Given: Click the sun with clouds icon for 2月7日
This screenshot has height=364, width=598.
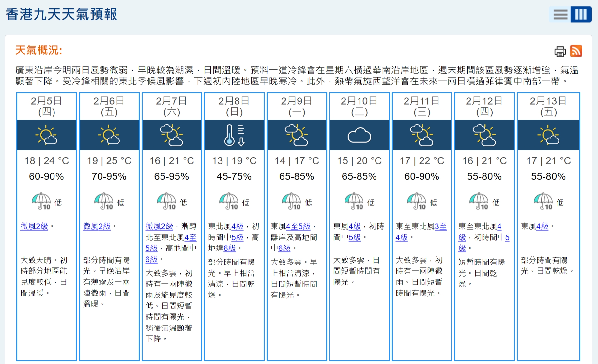Looking at the screenshot, I should [x=171, y=135].
